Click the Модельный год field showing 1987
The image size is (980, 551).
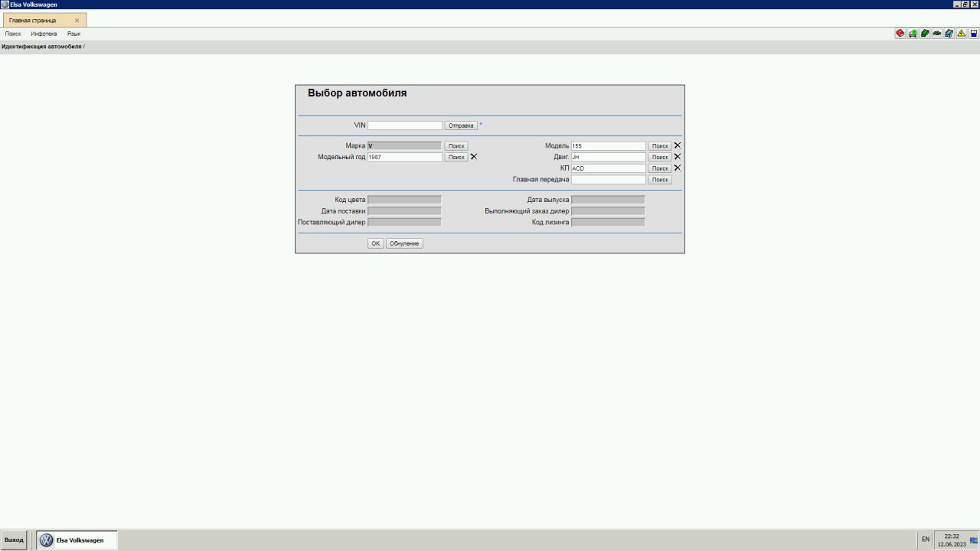[405, 157]
